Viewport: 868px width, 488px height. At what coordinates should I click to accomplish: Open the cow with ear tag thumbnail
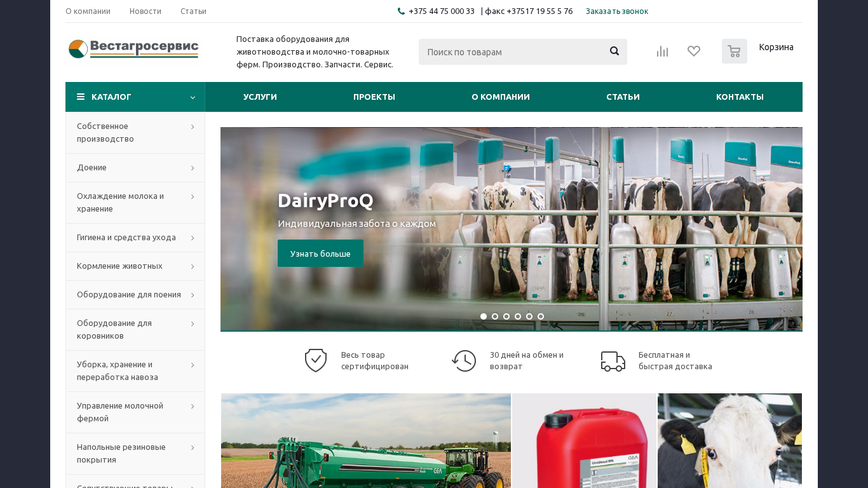(729, 440)
